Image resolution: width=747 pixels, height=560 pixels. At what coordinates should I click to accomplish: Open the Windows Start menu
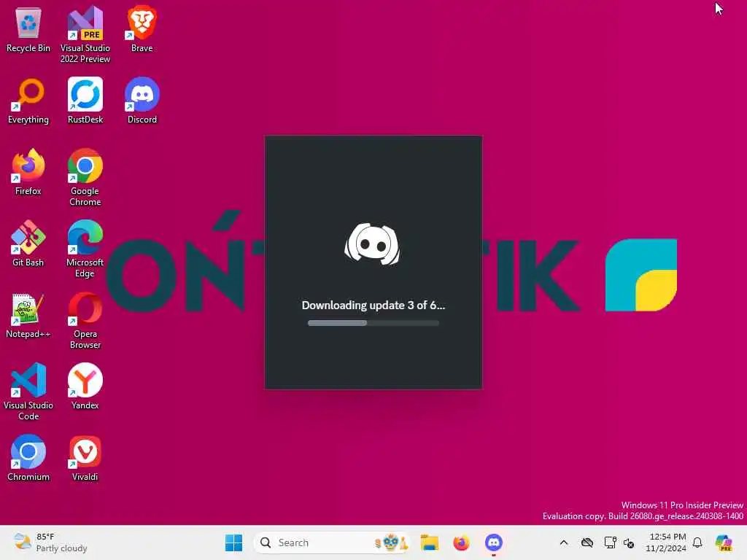pos(233,542)
